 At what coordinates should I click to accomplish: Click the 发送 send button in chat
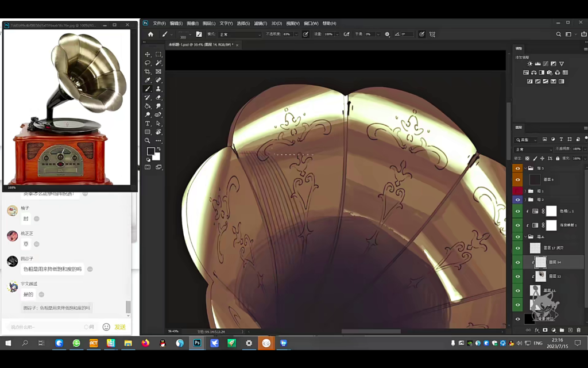coord(120,327)
